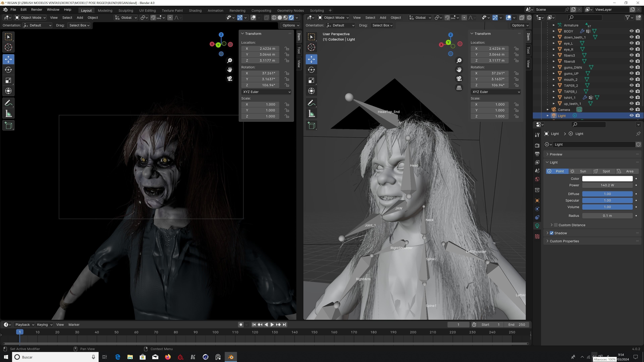Hide gums_UP object in viewport

pos(631,73)
